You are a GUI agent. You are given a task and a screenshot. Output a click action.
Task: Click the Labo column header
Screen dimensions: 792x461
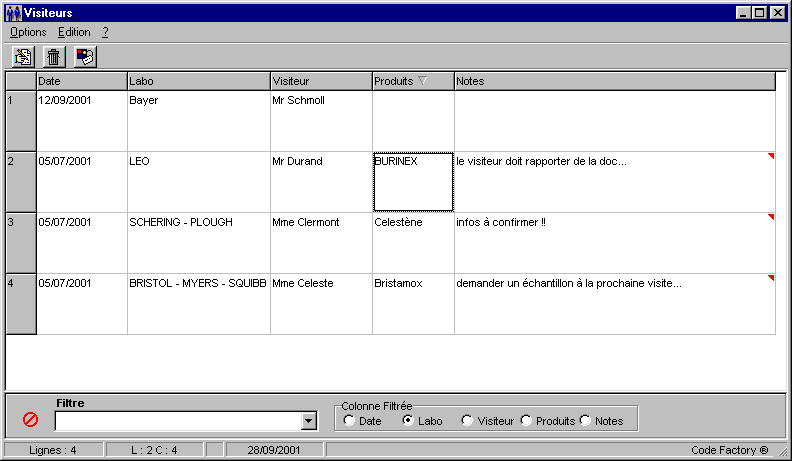[199, 81]
